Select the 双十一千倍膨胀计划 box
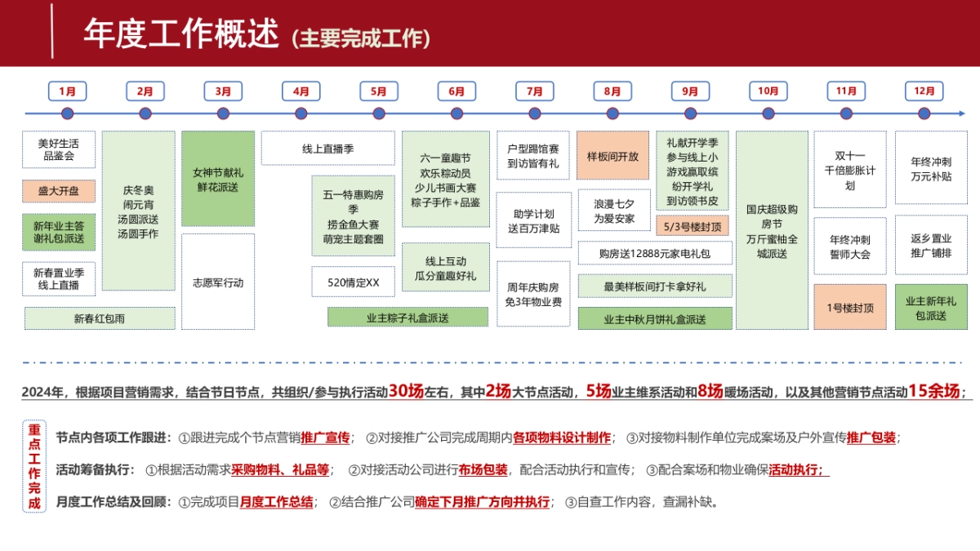 click(x=849, y=169)
